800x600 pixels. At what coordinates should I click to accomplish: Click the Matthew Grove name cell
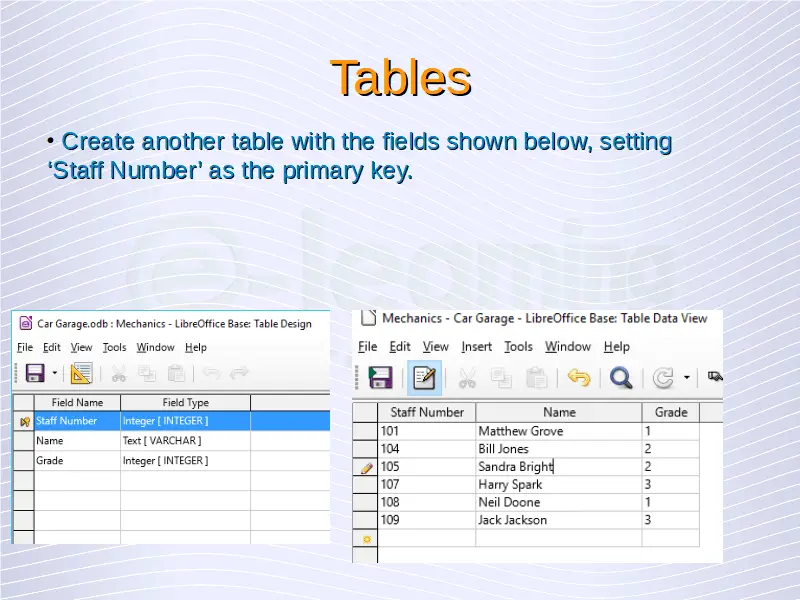(559, 431)
